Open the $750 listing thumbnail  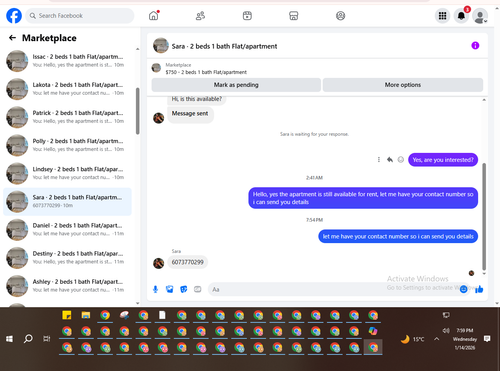pos(156,68)
